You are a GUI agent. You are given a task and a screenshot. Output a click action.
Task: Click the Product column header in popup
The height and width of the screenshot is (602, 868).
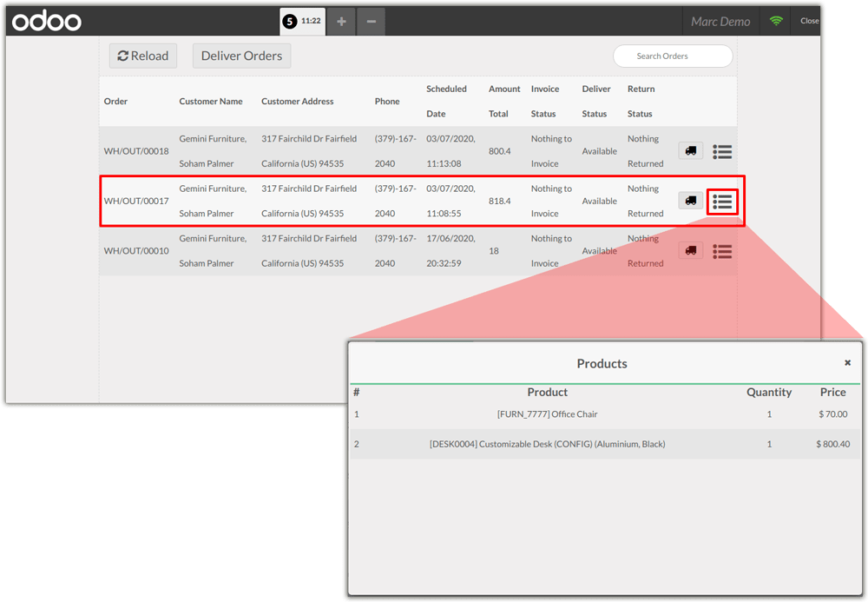click(x=548, y=392)
